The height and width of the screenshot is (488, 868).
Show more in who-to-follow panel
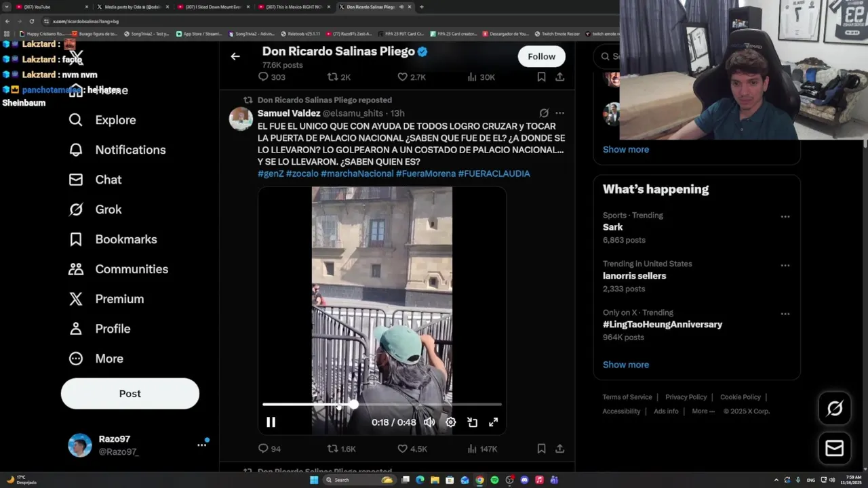(x=625, y=150)
